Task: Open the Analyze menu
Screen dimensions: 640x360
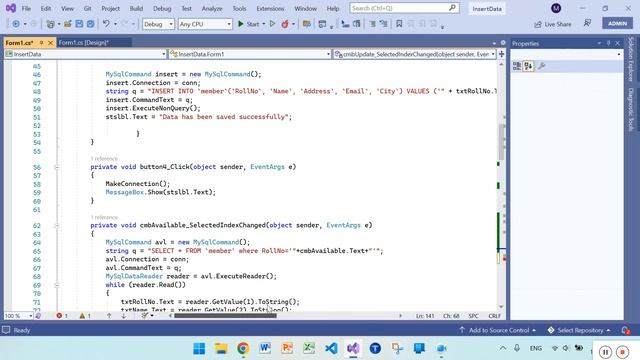Action: click(212, 8)
